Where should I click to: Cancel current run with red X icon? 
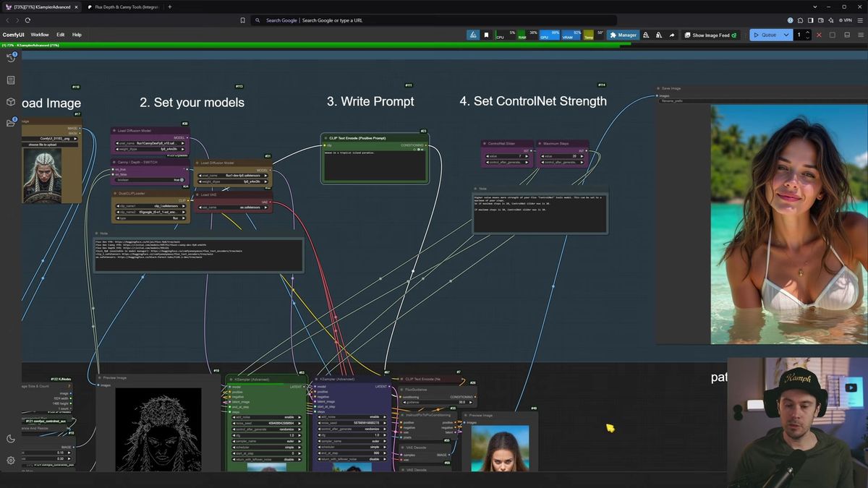point(819,35)
